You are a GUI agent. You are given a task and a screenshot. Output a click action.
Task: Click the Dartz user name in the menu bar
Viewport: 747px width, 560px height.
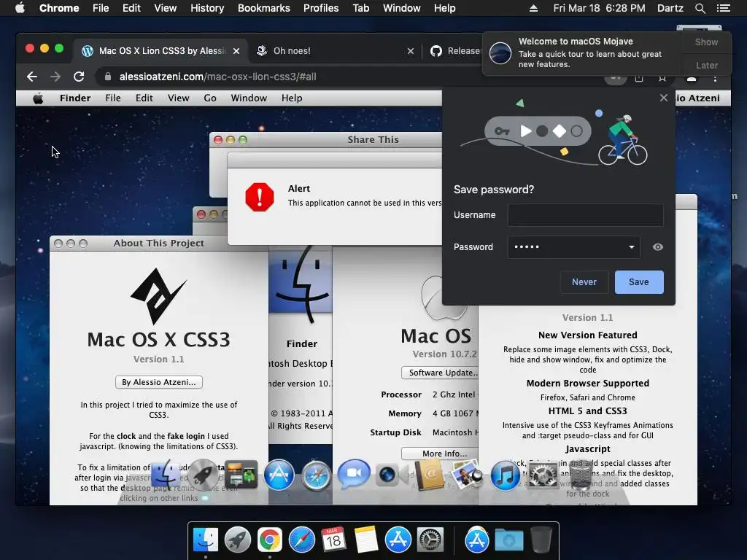coord(670,8)
